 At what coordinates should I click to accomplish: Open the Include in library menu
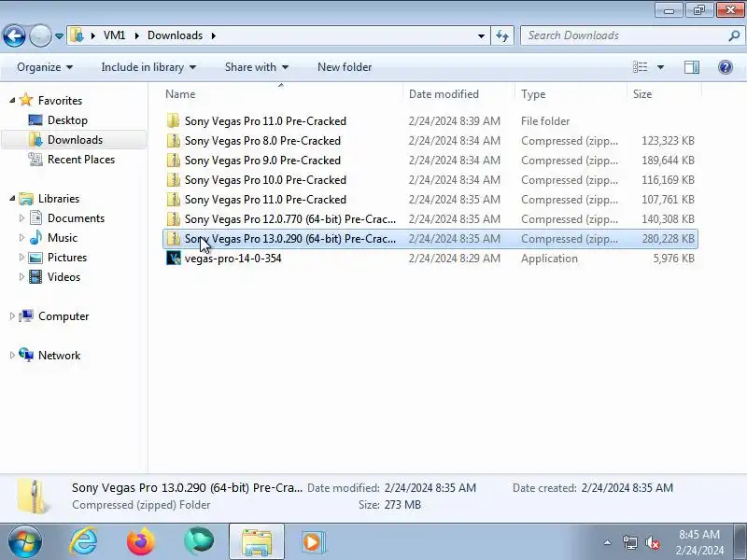(148, 67)
